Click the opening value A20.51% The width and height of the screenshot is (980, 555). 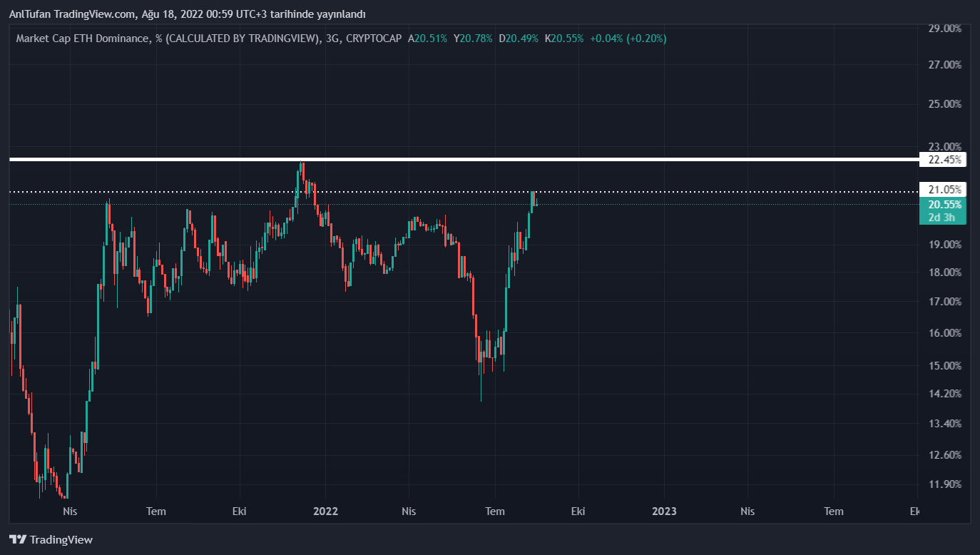click(x=427, y=39)
